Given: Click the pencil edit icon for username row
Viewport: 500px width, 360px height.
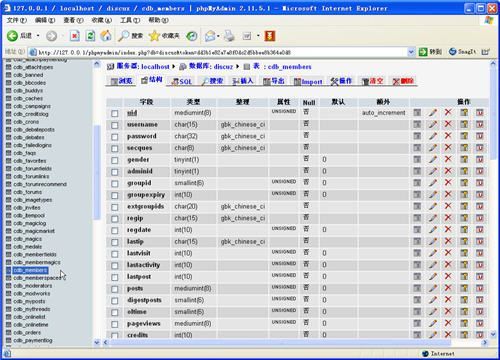Looking at the screenshot, I should click(433, 124).
